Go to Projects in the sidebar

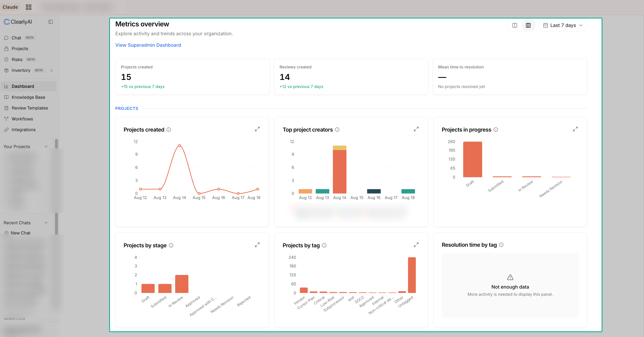[29, 49]
